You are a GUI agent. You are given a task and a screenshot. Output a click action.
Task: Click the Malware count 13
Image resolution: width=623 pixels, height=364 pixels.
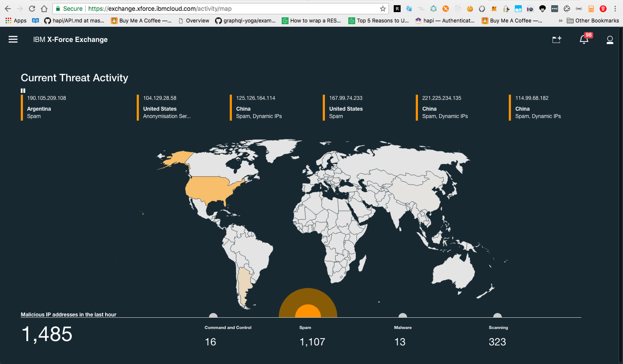(x=400, y=342)
